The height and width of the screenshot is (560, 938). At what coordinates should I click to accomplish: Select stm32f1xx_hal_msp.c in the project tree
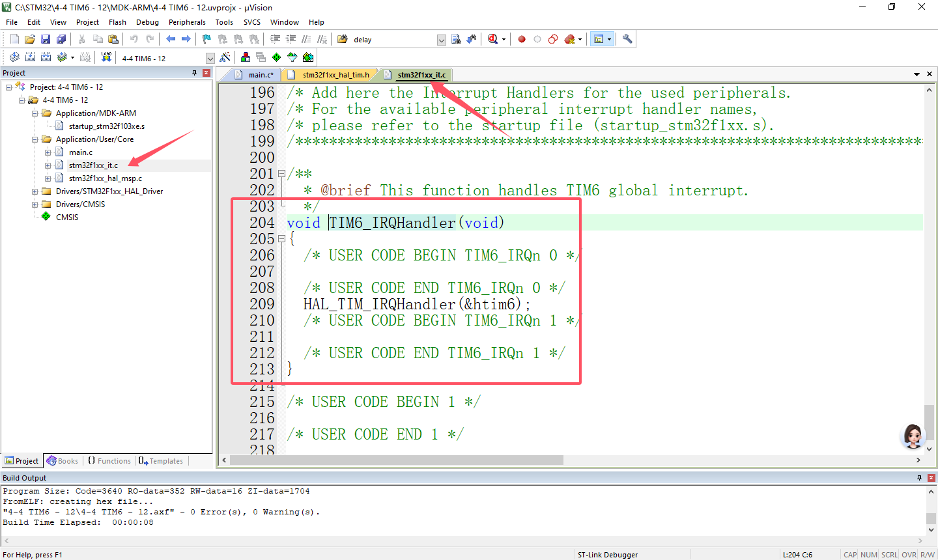point(105,178)
